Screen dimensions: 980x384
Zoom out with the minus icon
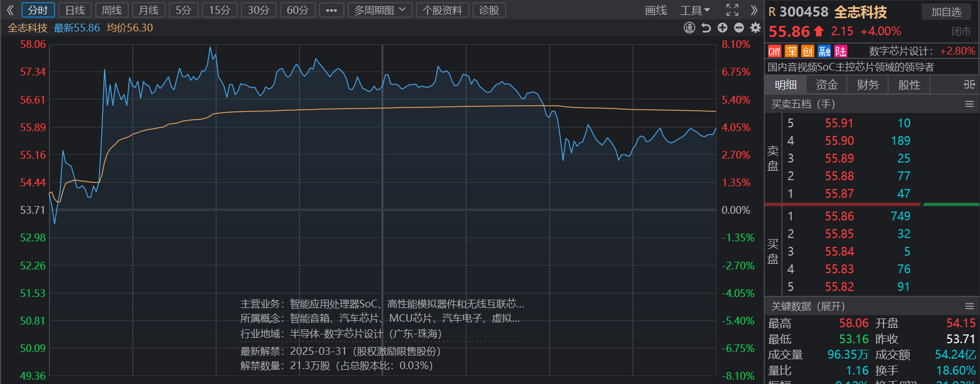pyautogui.click(x=739, y=28)
